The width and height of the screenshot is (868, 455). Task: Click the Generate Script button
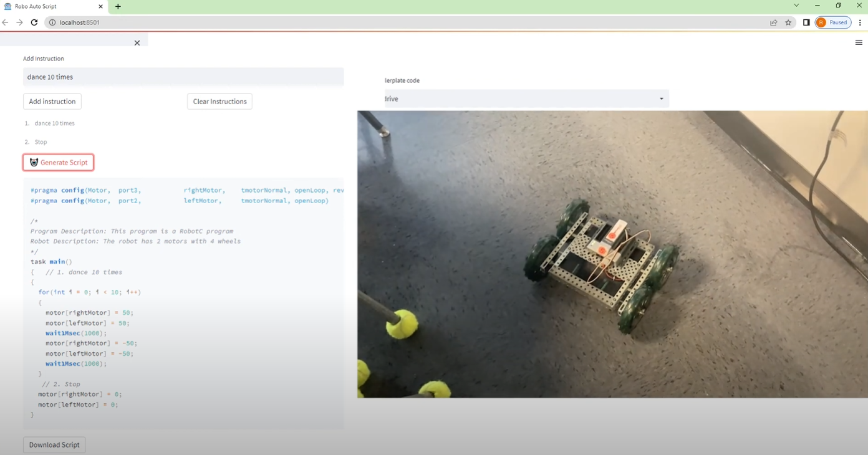[x=59, y=163]
